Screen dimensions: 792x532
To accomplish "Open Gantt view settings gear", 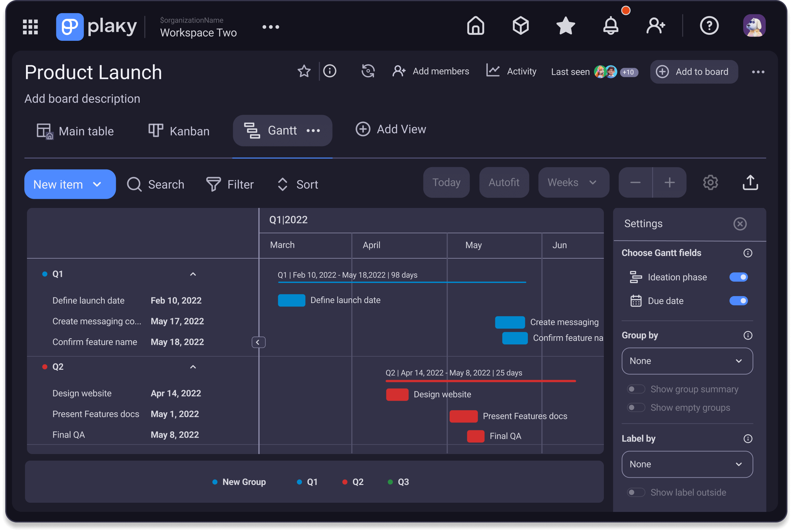I will 710,182.
